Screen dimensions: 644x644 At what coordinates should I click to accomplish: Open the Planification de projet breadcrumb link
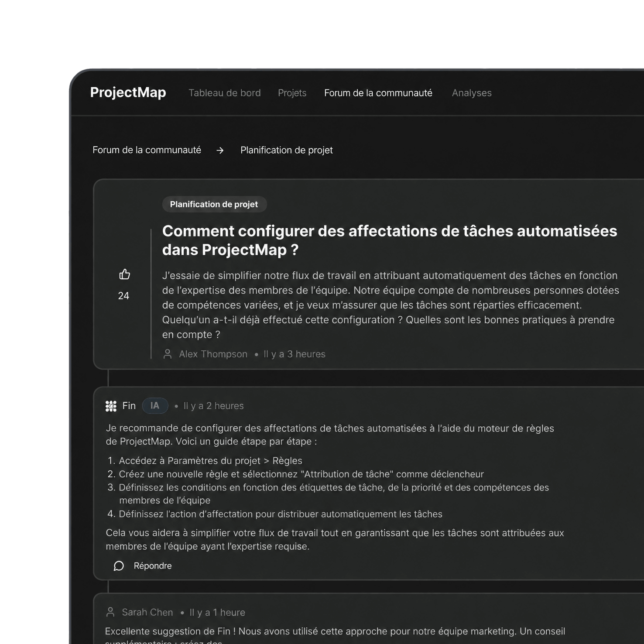pyautogui.click(x=287, y=150)
